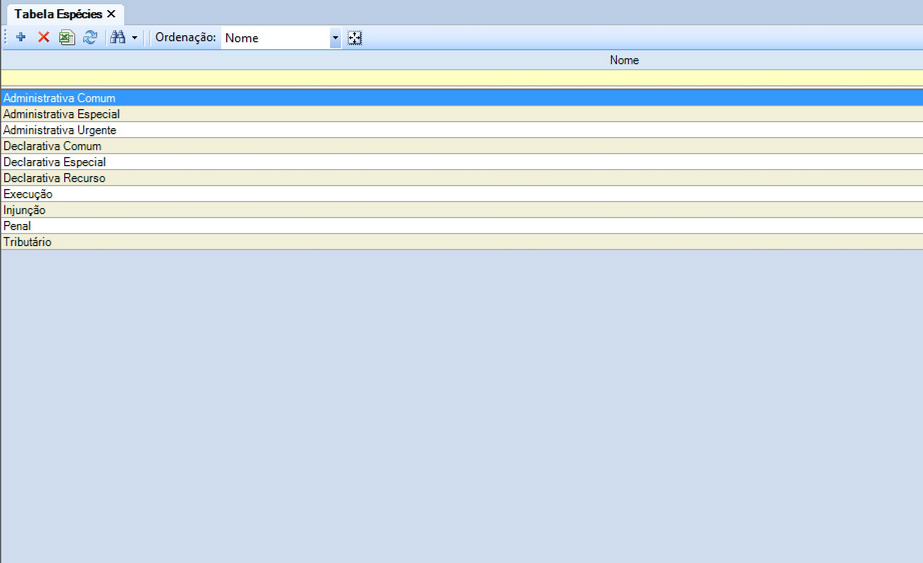Viewport: 923px width, 563px height.
Task: Select the row Administrativa Especial
Action: coord(462,114)
